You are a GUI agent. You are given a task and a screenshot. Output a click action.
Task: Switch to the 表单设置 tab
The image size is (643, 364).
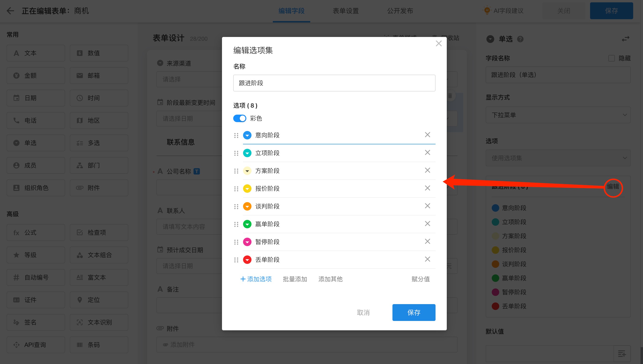[346, 11]
